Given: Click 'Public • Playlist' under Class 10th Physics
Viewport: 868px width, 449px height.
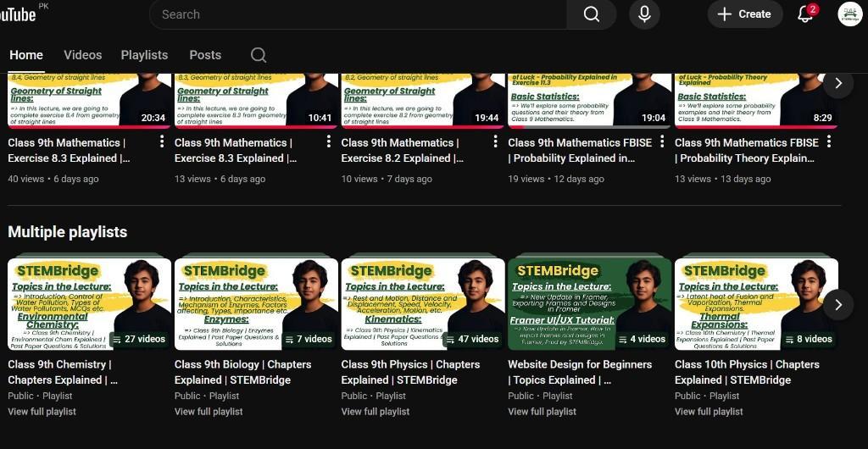Looking at the screenshot, I should click(707, 396).
